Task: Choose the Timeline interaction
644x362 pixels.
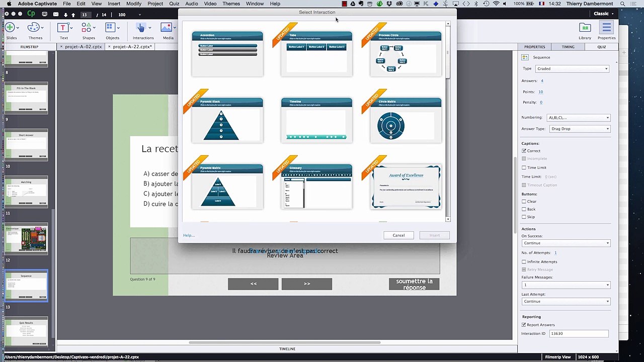Action: [316, 120]
